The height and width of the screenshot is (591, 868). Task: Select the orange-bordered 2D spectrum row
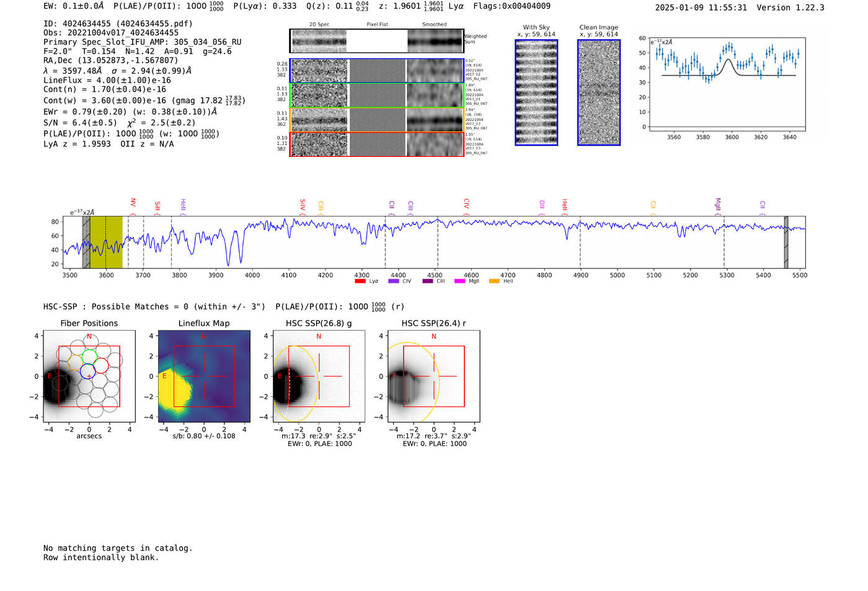376,120
